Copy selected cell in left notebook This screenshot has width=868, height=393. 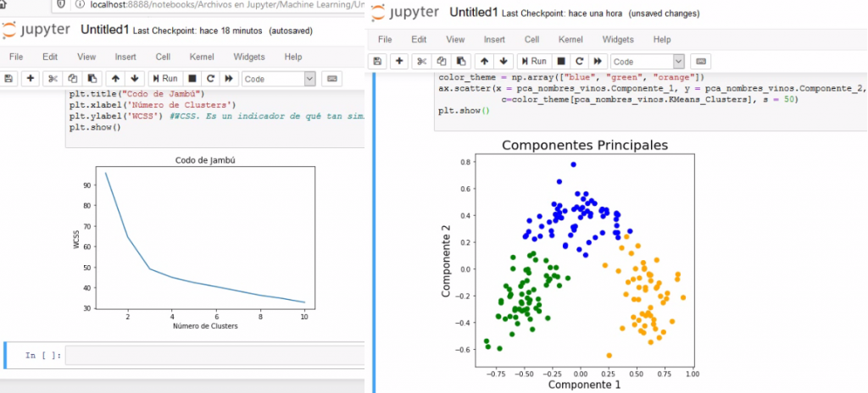[x=73, y=79]
